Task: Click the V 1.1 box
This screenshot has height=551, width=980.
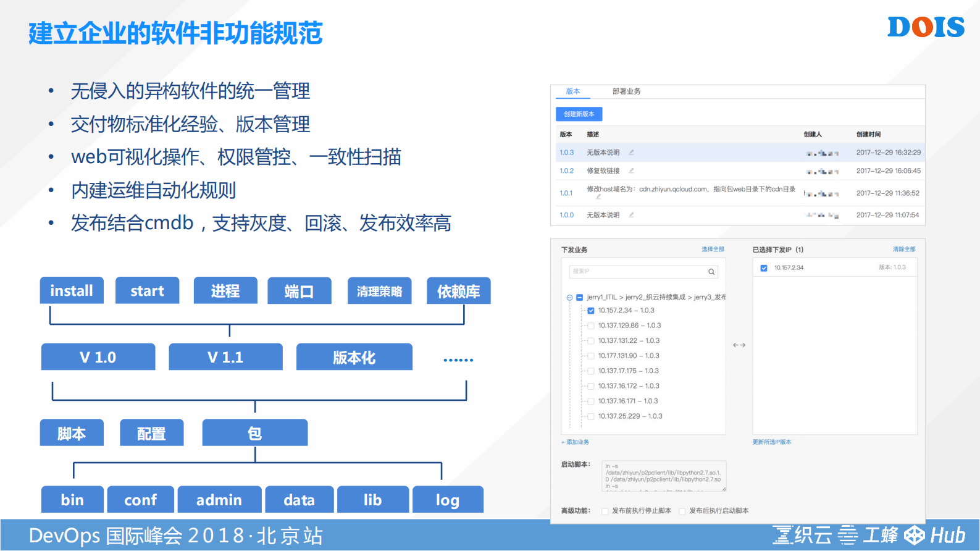Action: (225, 357)
